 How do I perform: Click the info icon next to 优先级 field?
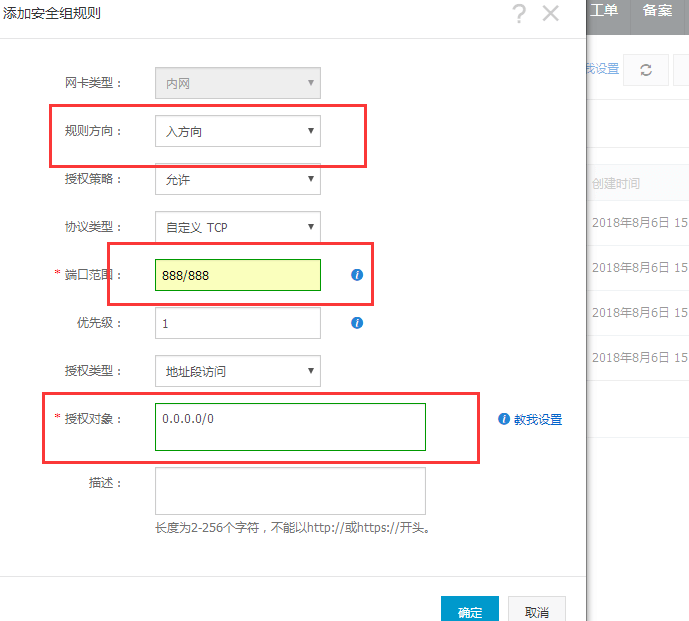(357, 323)
